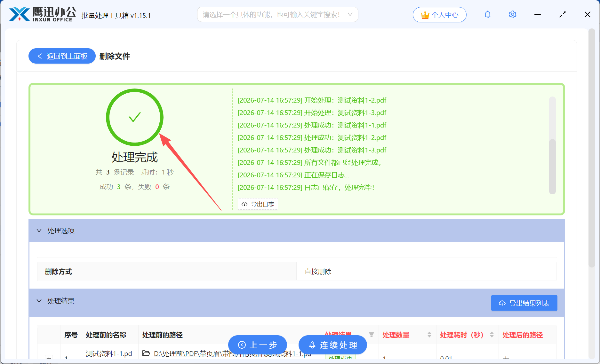This screenshot has width=600, height=364.
Task: Click log entry 处理成功：测试资料1-2.pdf
Action: pyautogui.click(x=312, y=138)
